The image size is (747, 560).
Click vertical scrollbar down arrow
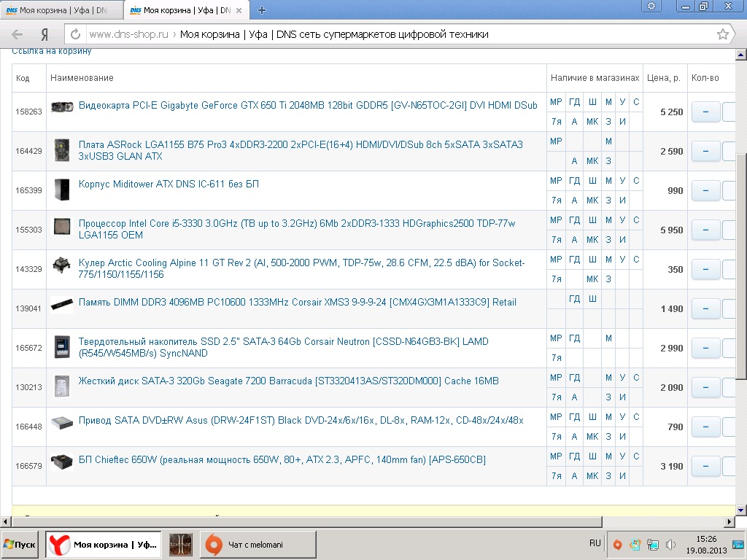tap(741, 510)
